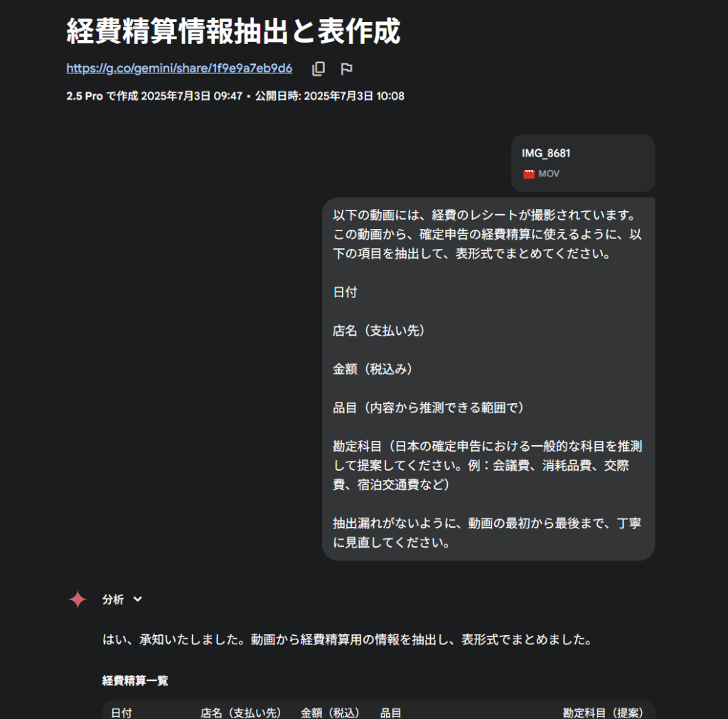Click the 経費精算一覧 heading
The width and height of the screenshot is (728, 719).
click(x=135, y=681)
